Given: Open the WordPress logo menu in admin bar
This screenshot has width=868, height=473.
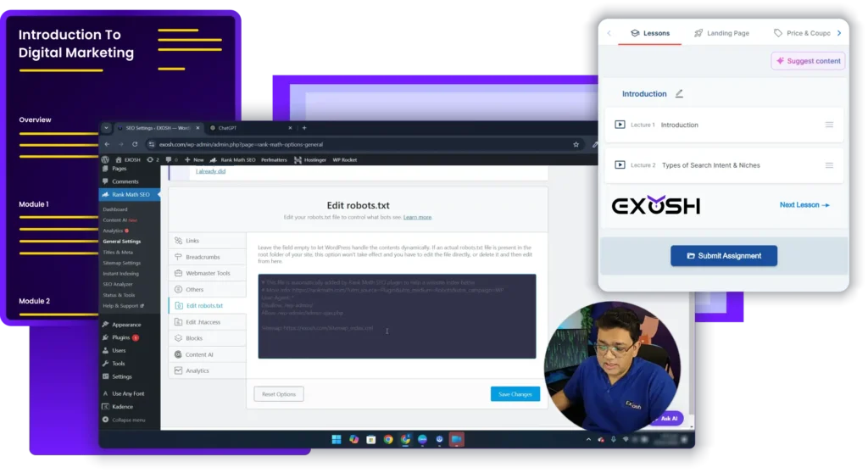Looking at the screenshot, I should click(105, 159).
